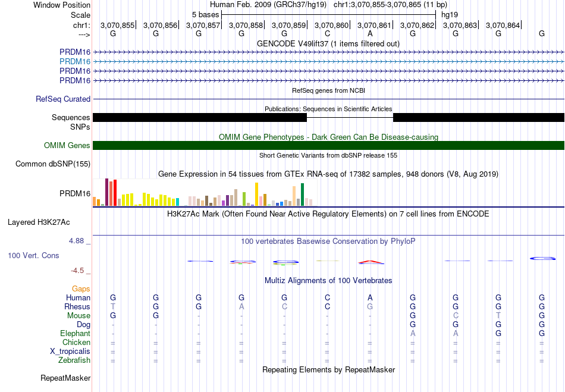
Task: Click the Dog species label
Action: [83, 325]
